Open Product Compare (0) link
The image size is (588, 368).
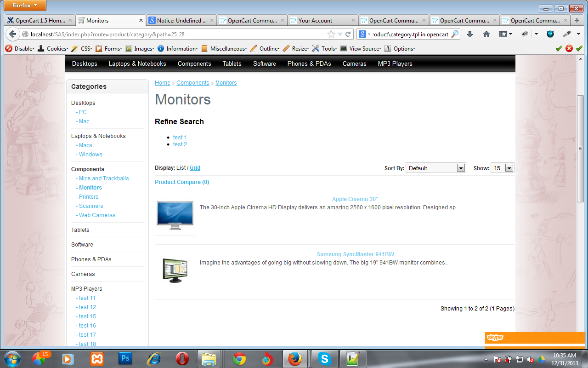coord(182,182)
